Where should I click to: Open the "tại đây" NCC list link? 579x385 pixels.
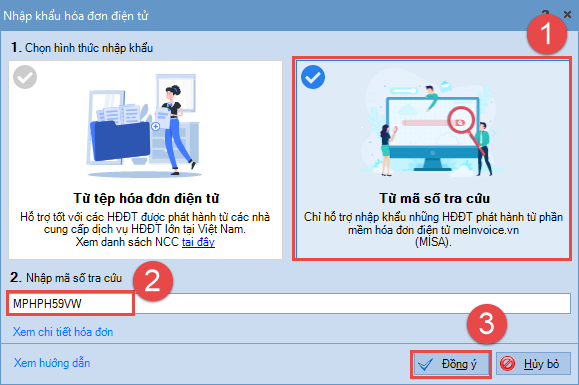(x=198, y=242)
